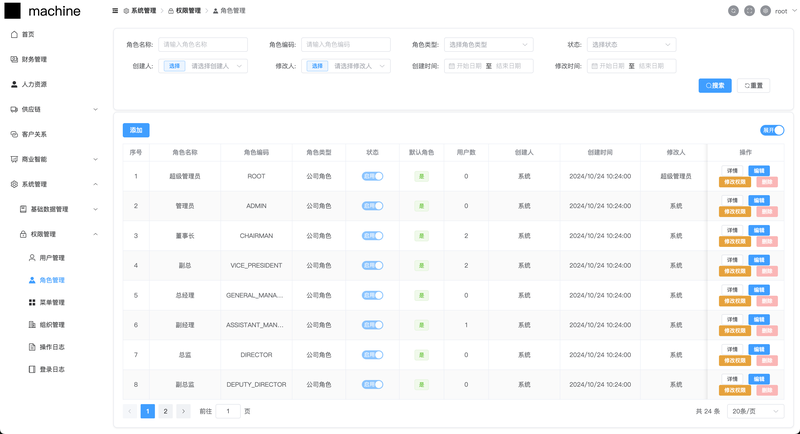Open the root user menu chevron
Image resolution: width=800 pixels, height=434 pixels.
click(794, 11)
